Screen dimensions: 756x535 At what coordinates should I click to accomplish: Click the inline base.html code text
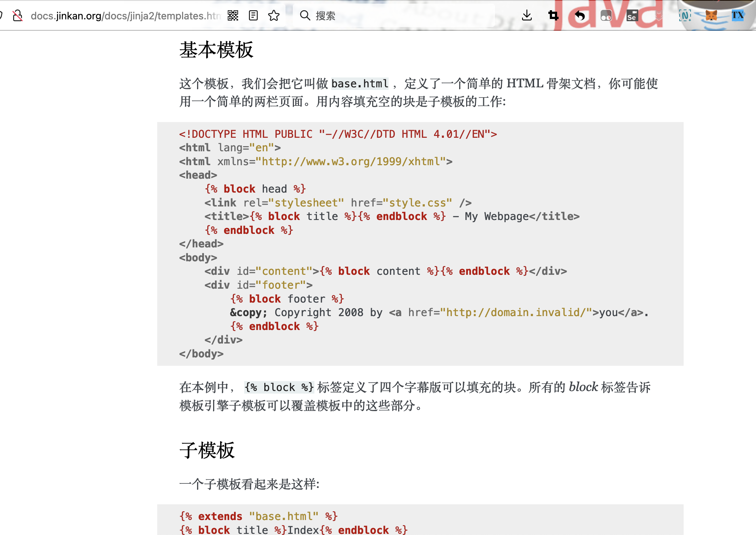coord(360,84)
